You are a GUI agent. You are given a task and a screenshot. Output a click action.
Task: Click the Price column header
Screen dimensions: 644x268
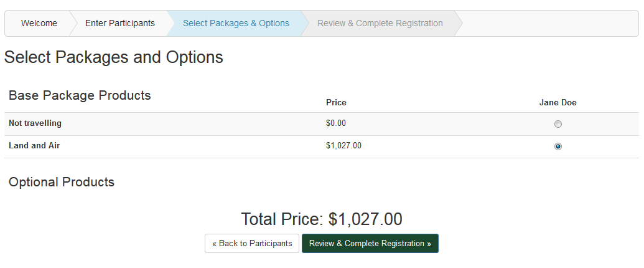click(336, 102)
